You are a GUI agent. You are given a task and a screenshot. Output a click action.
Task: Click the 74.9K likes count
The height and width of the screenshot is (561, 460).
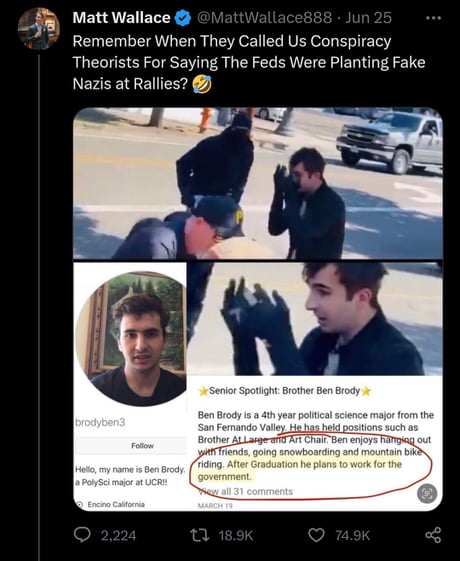[x=352, y=536]
